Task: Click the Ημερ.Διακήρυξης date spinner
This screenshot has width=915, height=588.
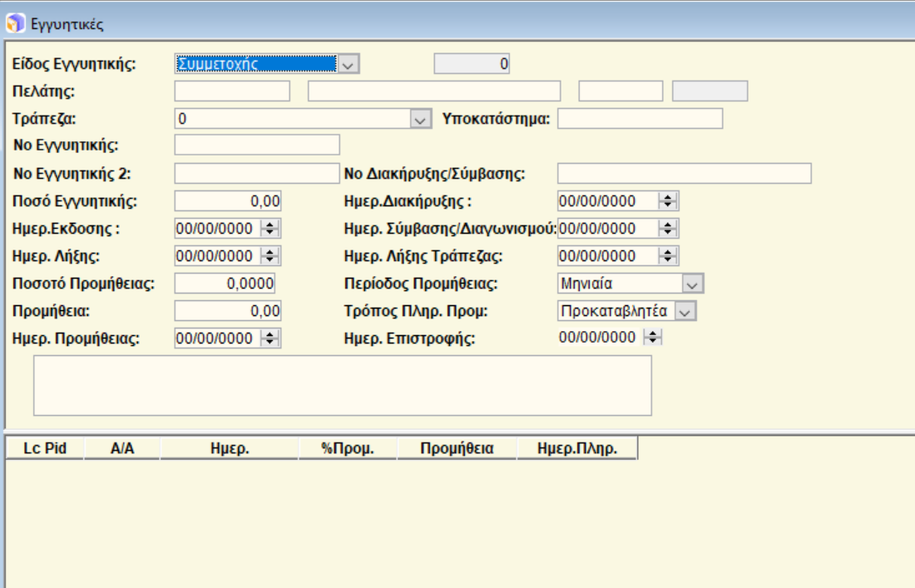Action: point(669,200)
